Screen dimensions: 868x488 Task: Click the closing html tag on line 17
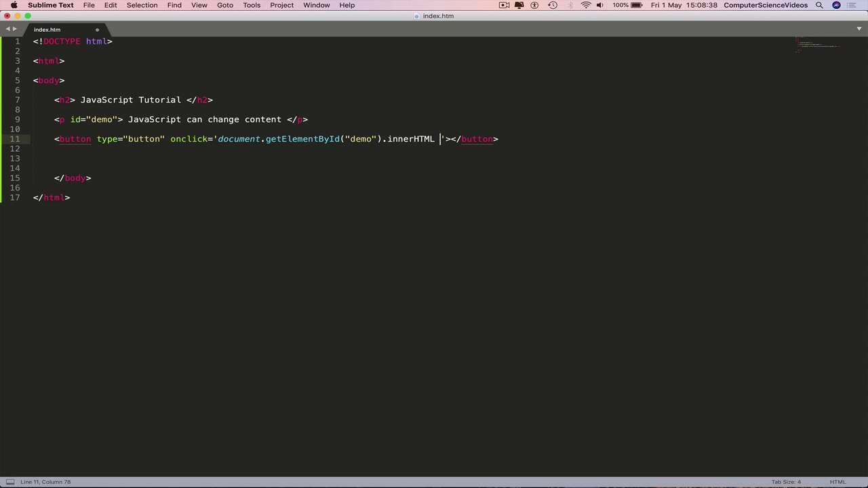pos(52,197)
